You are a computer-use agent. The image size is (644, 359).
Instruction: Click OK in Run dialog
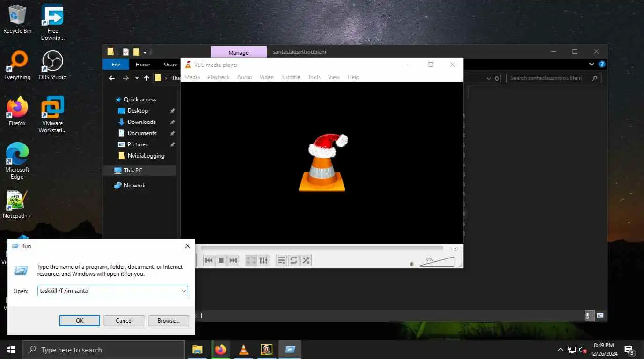(x=80, y=321)
